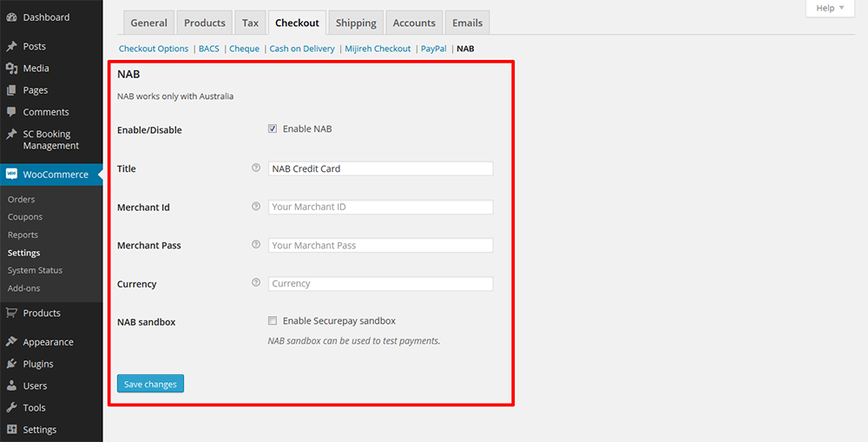
Task: Open the PayPal settings link
Action: [x=434, y=49]
